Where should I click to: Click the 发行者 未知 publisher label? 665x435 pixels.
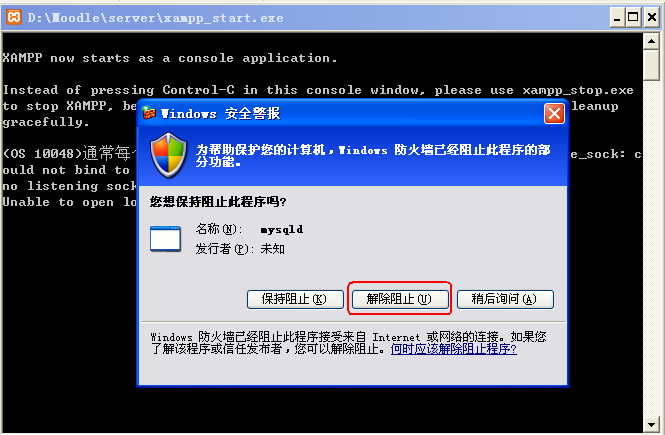pyautogui.click(x=240, y=249)
